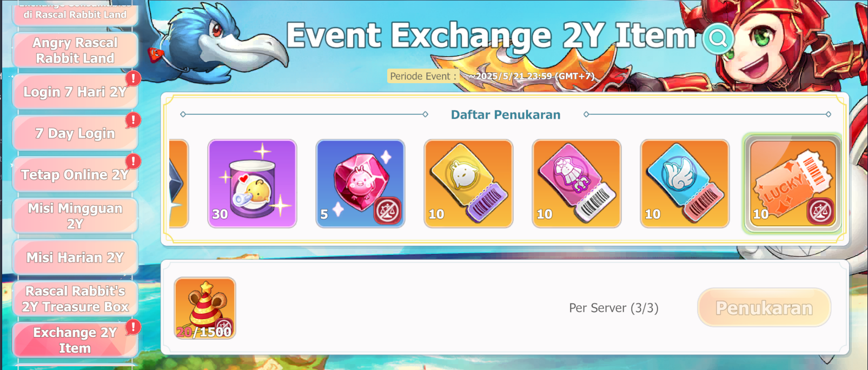Pick the pink costume ticket item

(x=577, y=184)
